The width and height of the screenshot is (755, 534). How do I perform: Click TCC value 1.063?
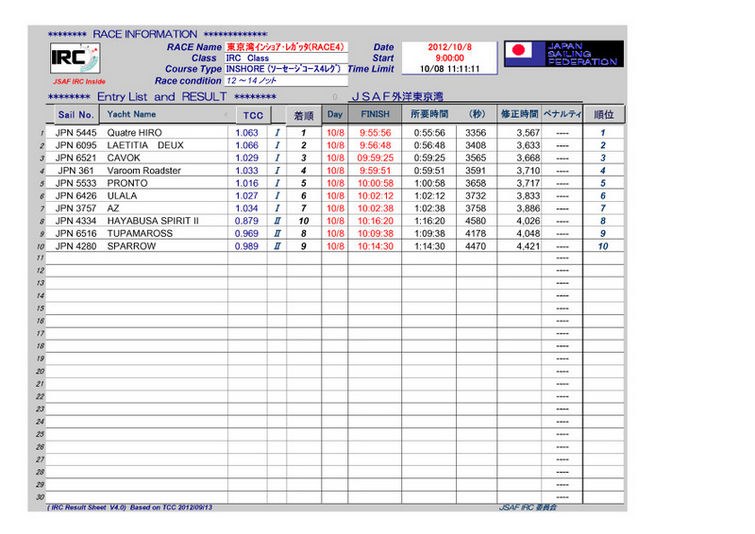point(247,132)
